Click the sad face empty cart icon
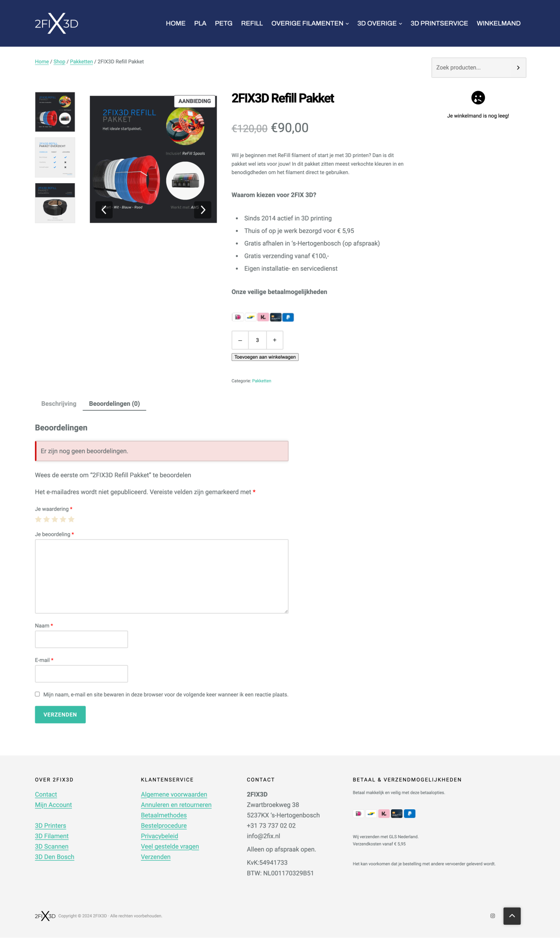The width and height of the screenshot is (560, 938). click(x=478, y=98)
